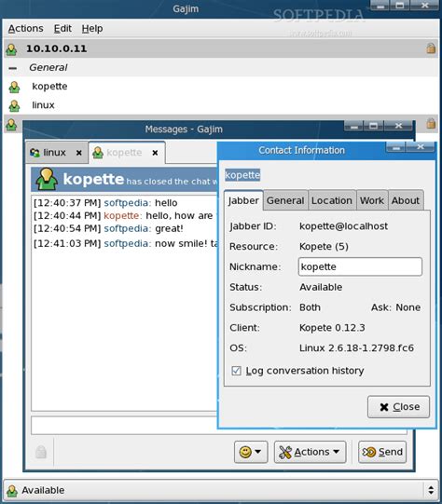This screenshot has width=442, height=504.
Task: Open the emoticon smiley dropdown
Action: click(251, 452)
